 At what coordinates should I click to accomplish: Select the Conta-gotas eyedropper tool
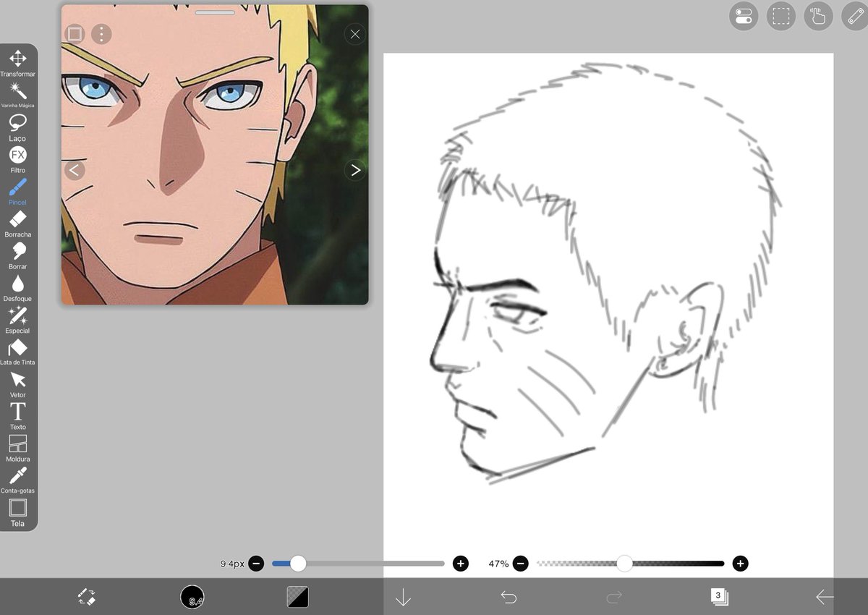(x=18, y=479)
